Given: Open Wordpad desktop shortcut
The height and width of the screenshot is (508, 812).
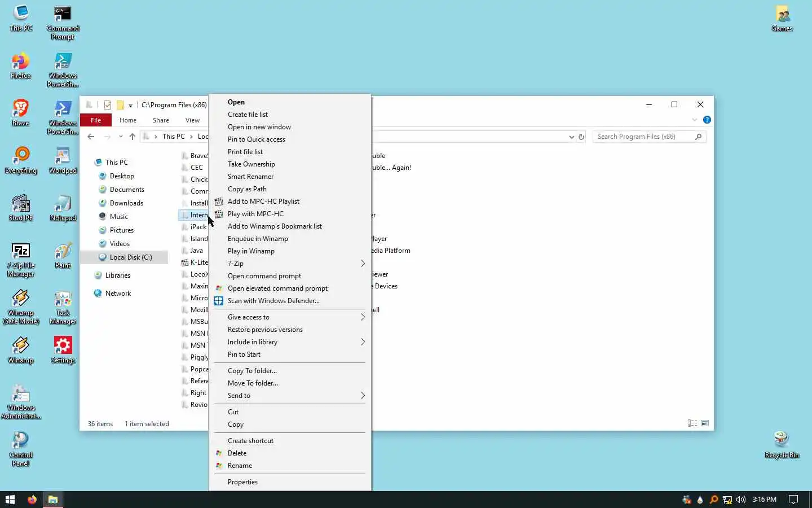Looking at the screenshot, I should 63,160.
